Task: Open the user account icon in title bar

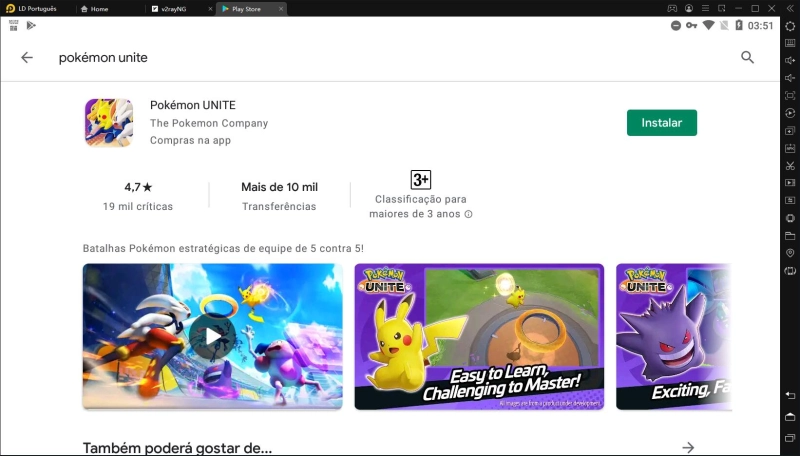Action: 689,8
